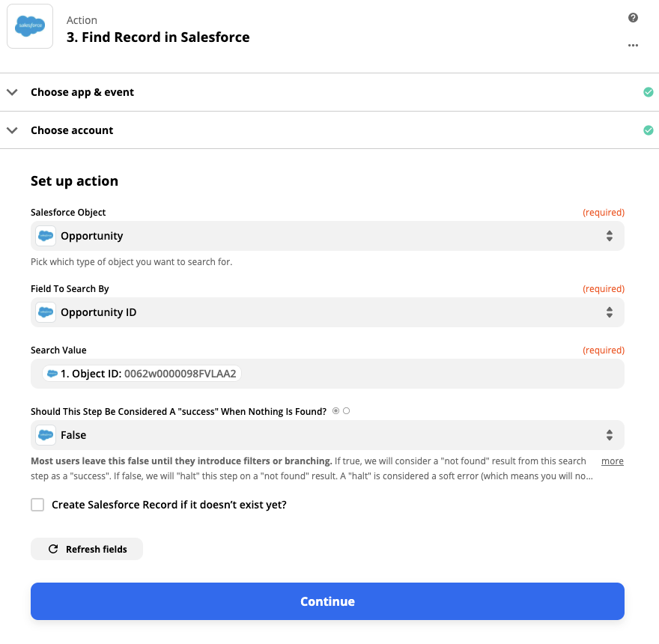The height and width of the screenshot is (644, 659).
Task: Click the green checkmark beside Choose app & event
Action: point(648,92)
